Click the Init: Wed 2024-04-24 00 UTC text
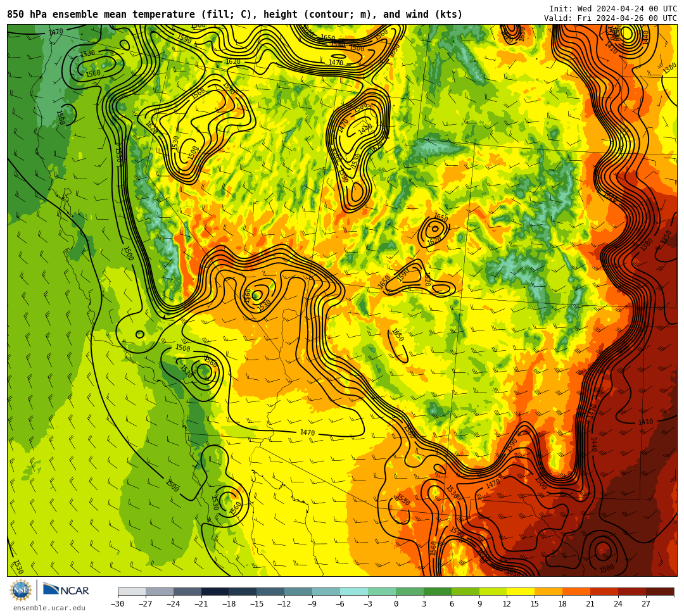The width and height of the screenshot is (684, 616). click(x=613, y=9)
